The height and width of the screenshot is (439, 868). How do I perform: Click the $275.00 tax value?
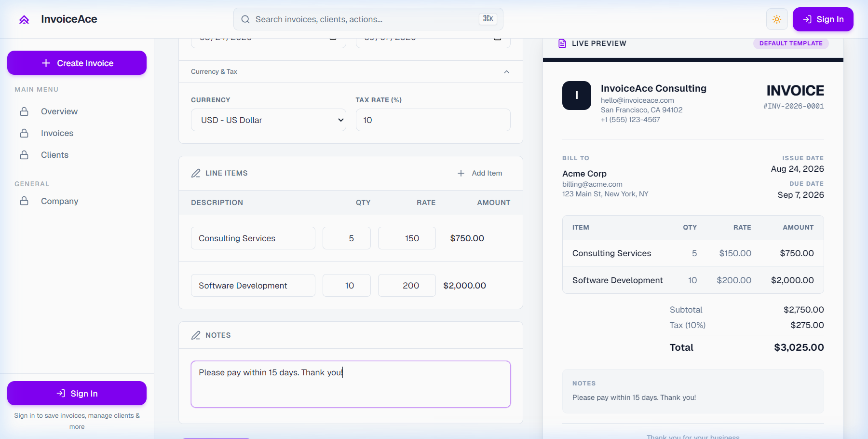pyautogui.click(x=807, y=325)
